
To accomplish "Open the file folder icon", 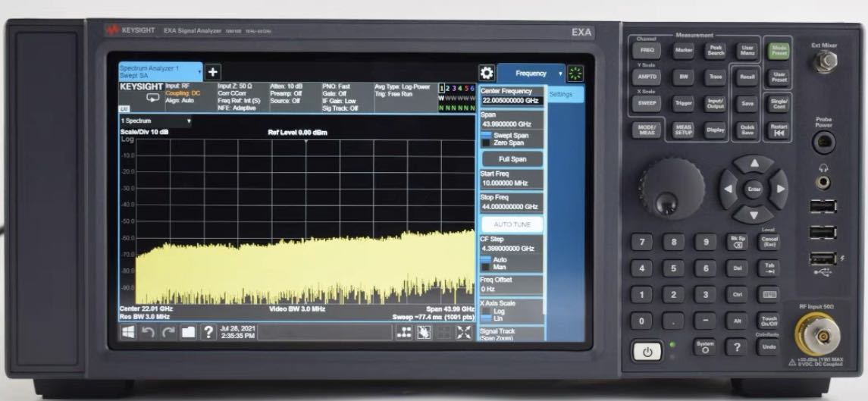I will coord(187,332).
